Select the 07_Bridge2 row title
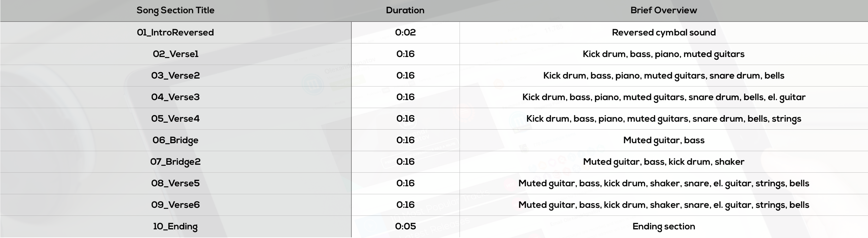The height and width of the screenshot is (238, 868). 175,162
